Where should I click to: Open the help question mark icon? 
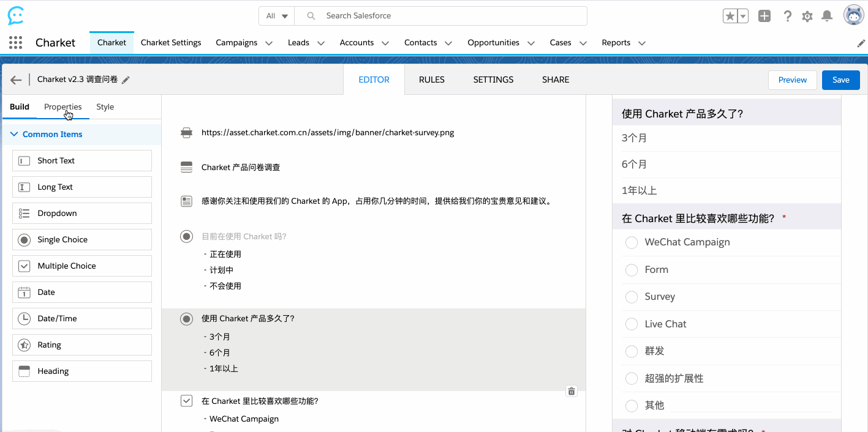coord(788,17)
